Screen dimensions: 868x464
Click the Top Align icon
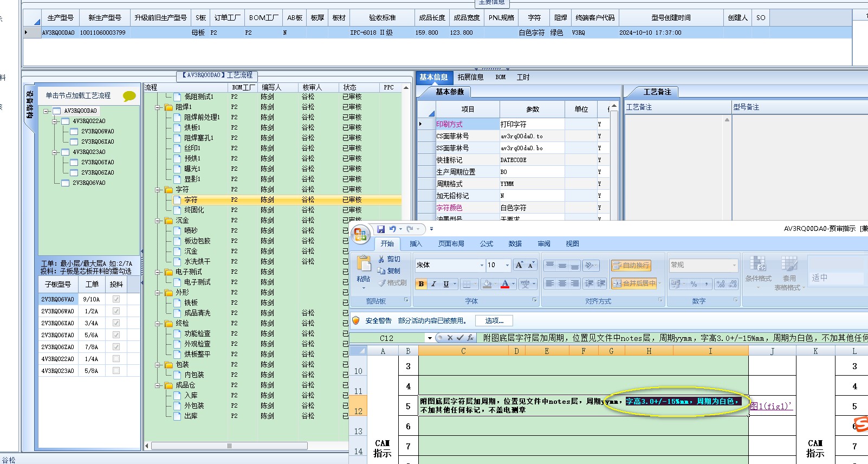pyautogui.click(x=549, y=265)
